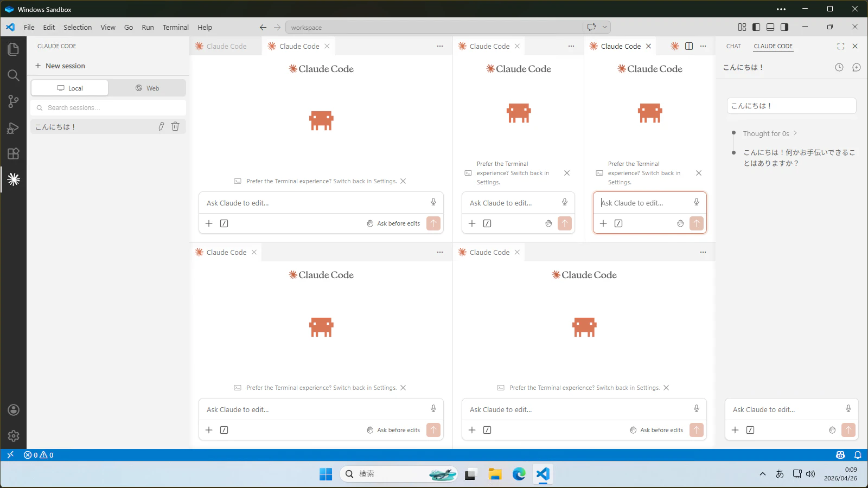Open the Explorer view in the activity bar
This screenshot has height=488, width=868.
click(x=14, y=49)
